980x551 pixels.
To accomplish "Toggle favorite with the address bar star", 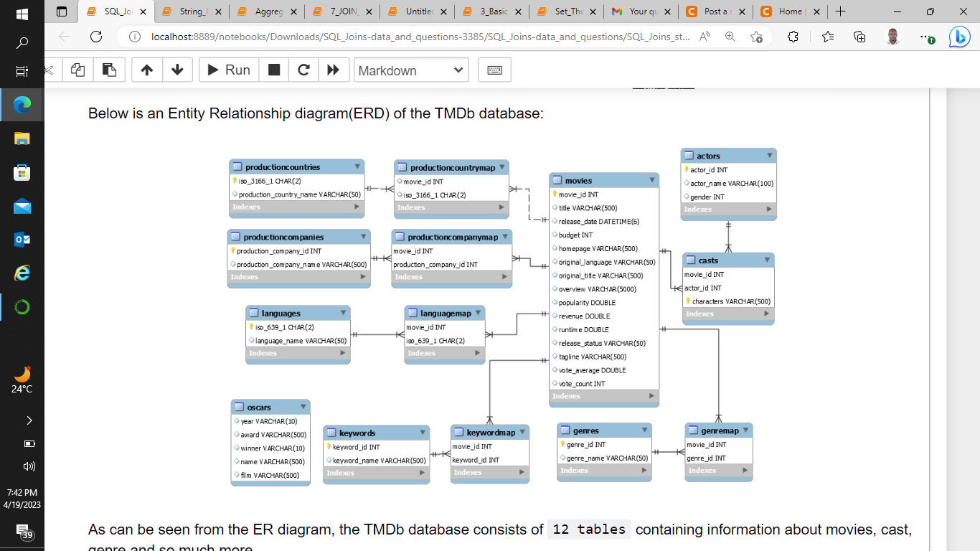I will (x=756, y=36).
